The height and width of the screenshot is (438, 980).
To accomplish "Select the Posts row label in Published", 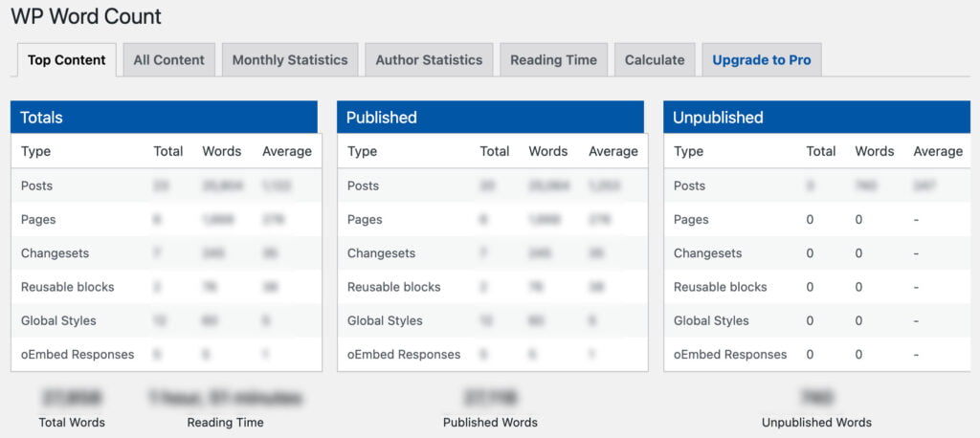I will (363, 186).
